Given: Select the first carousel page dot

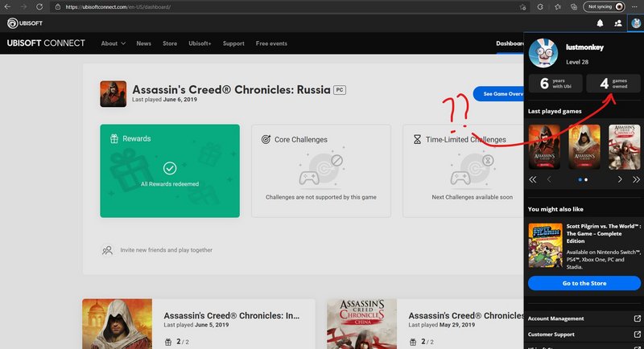Looking at the screenshot, I should tap(580, 179).
